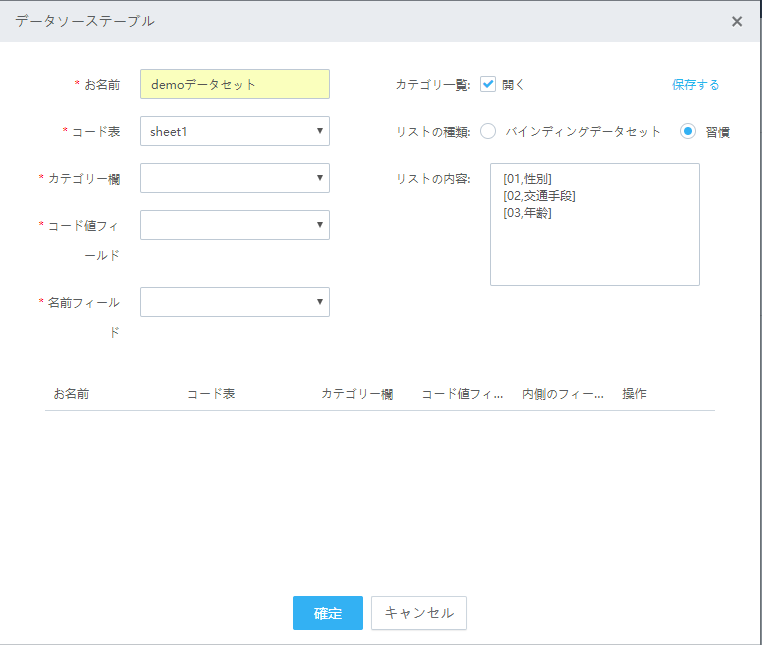
Task: Click the [01,性別] list entry
Action: point(527,179)
